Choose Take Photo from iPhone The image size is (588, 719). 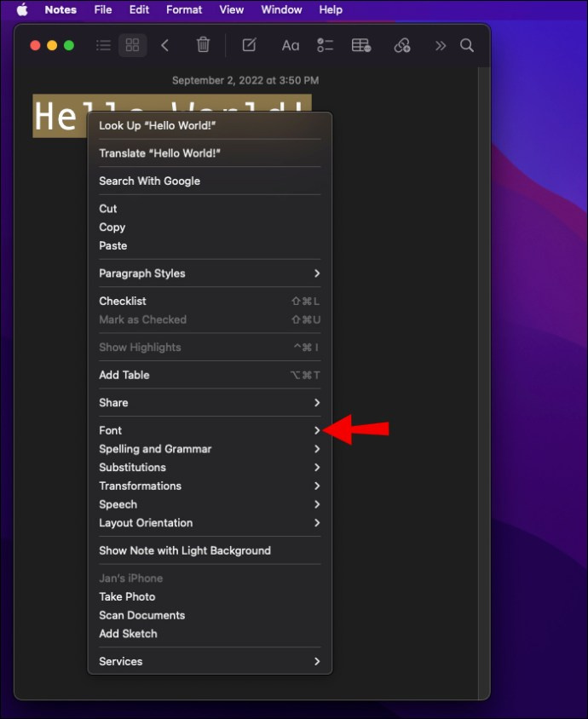click(210, 597)
